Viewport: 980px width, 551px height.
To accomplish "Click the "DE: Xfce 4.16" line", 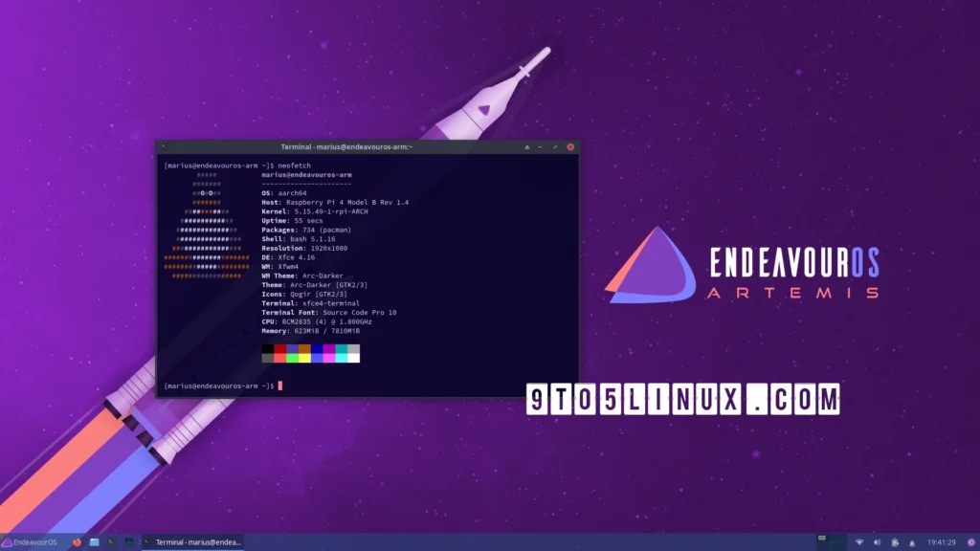I will click(288, 257).
